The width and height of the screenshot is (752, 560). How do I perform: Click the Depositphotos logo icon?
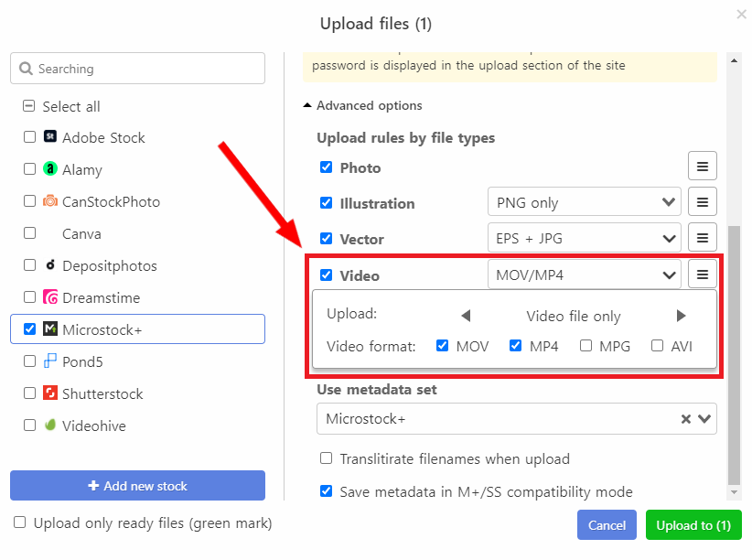[50, 264]
